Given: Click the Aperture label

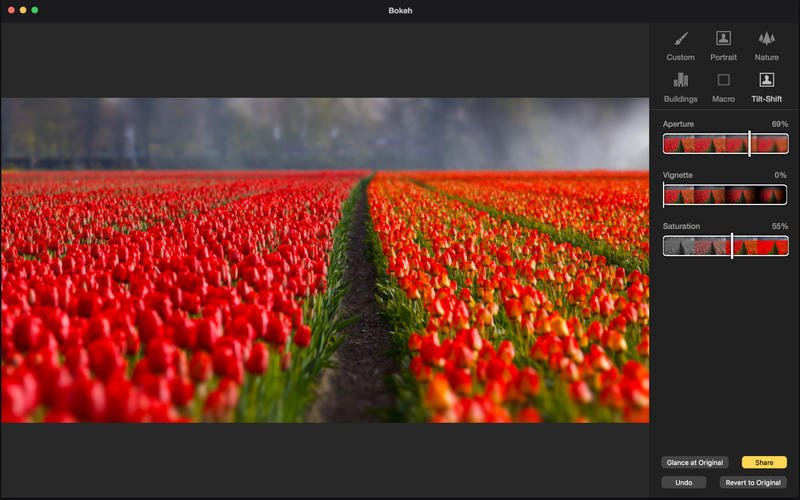Looking at the screenshot, I should coord(678,124).
